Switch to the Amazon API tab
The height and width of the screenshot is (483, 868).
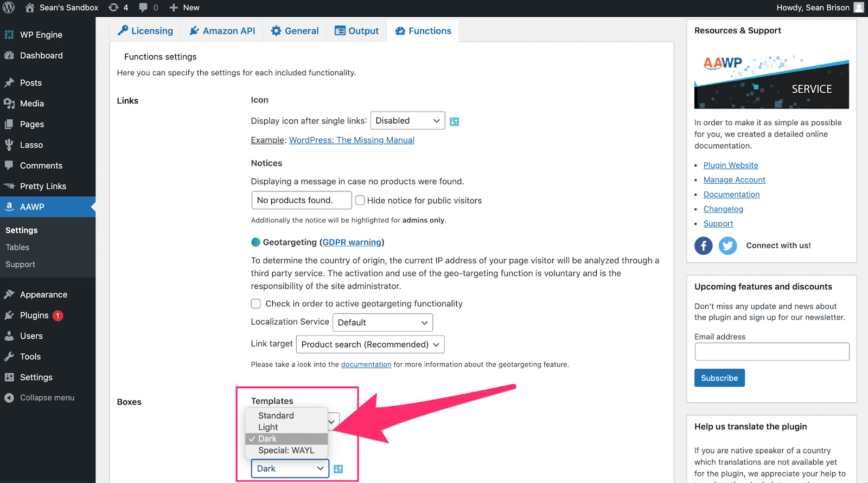point(222,31)
